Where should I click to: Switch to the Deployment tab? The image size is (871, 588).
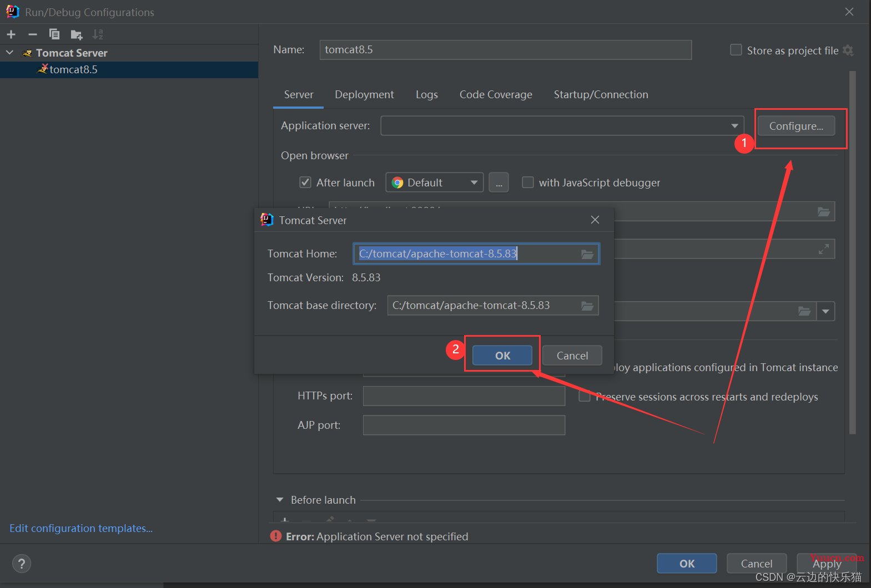pyautogui.click(x=364, y=95)
